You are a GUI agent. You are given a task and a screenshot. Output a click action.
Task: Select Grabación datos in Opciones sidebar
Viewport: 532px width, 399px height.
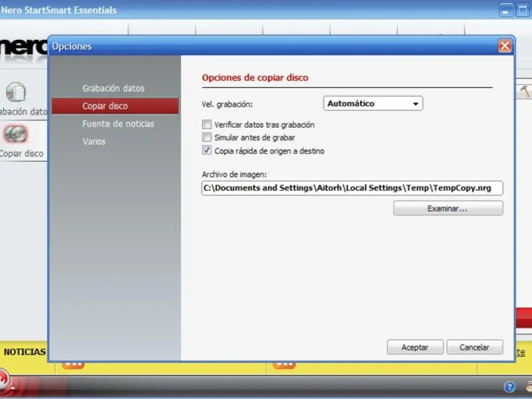click(113, 88)
